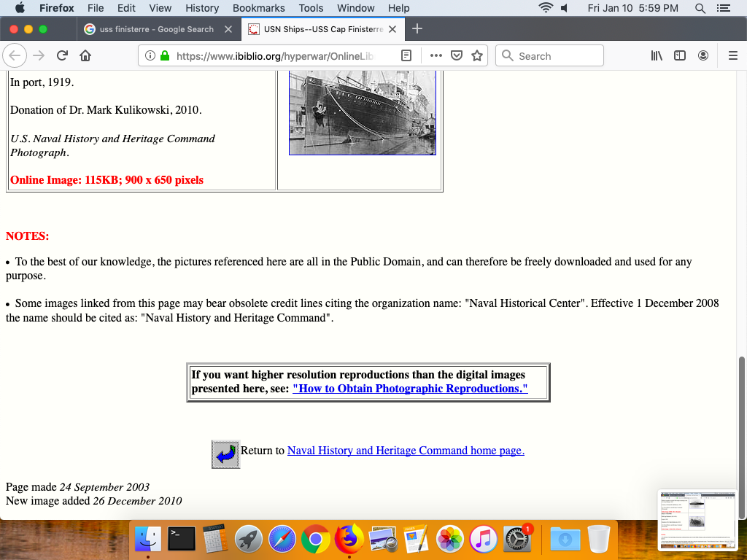The image size is (747, 560).
Task: Save page to Pocket
Action: tap(457, 56)
